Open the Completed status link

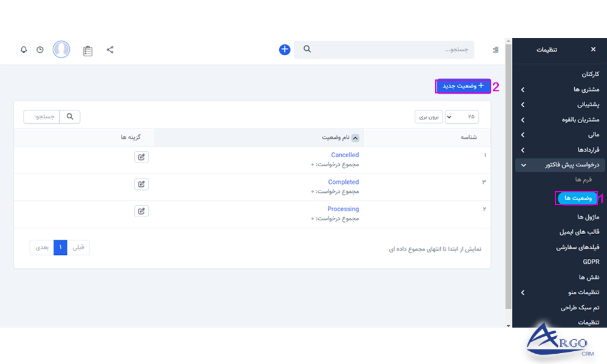click(344, 181)
